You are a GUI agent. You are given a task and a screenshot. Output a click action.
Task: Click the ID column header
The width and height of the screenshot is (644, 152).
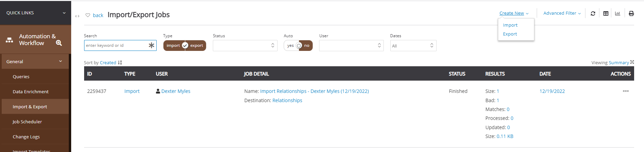[x=90, y=74]
